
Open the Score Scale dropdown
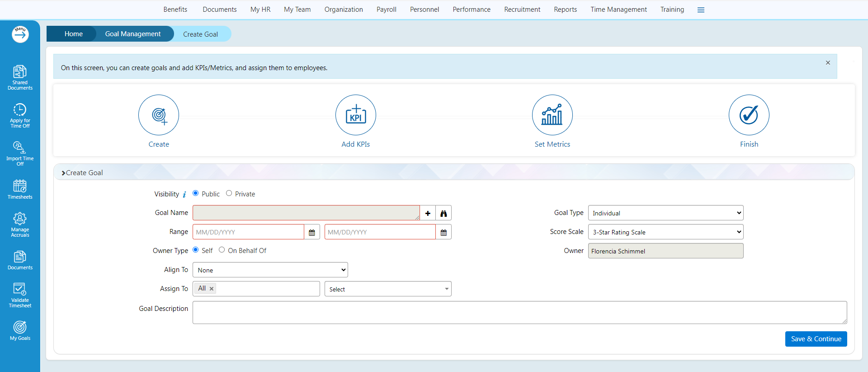[665, 232]
